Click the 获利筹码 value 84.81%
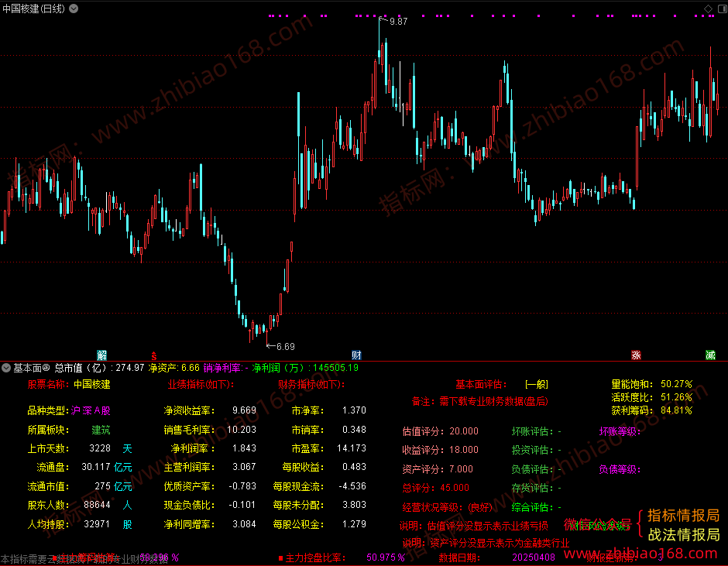The height and width of the screenshot is (566, 728). click(x=676, y=410)
